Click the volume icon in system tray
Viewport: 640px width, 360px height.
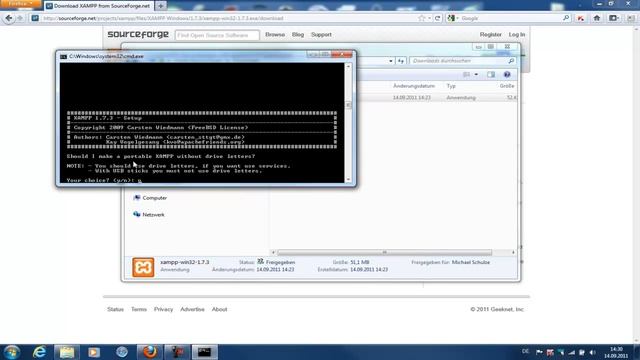pyautogui.click(x=593, y=352)
